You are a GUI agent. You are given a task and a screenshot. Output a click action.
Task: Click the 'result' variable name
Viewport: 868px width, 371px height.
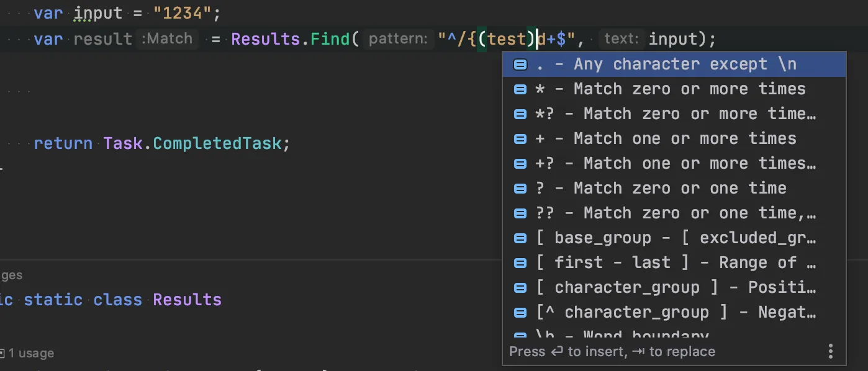[103, 39]
